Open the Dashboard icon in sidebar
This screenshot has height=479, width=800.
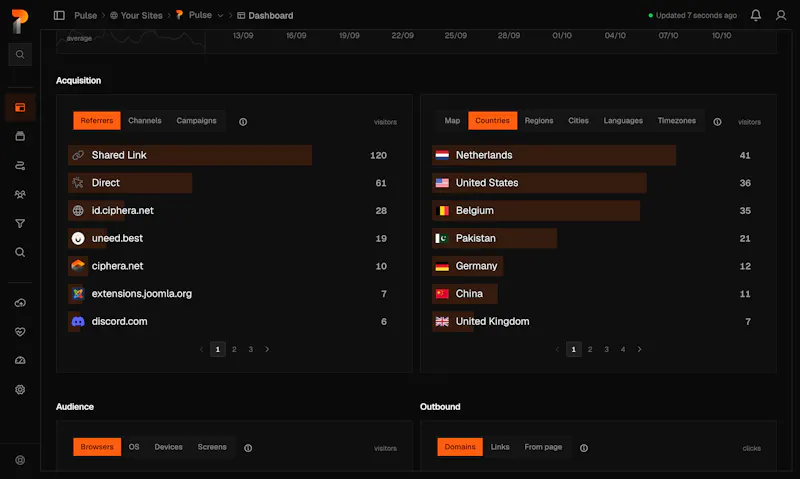pyautogui.click(x=20, y=108)
